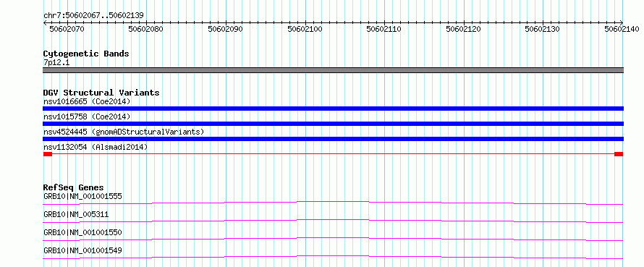Open the nsv4524445 gnomADStructuralVariants label
The image size is (644, 267).
(x=124, y=132)
